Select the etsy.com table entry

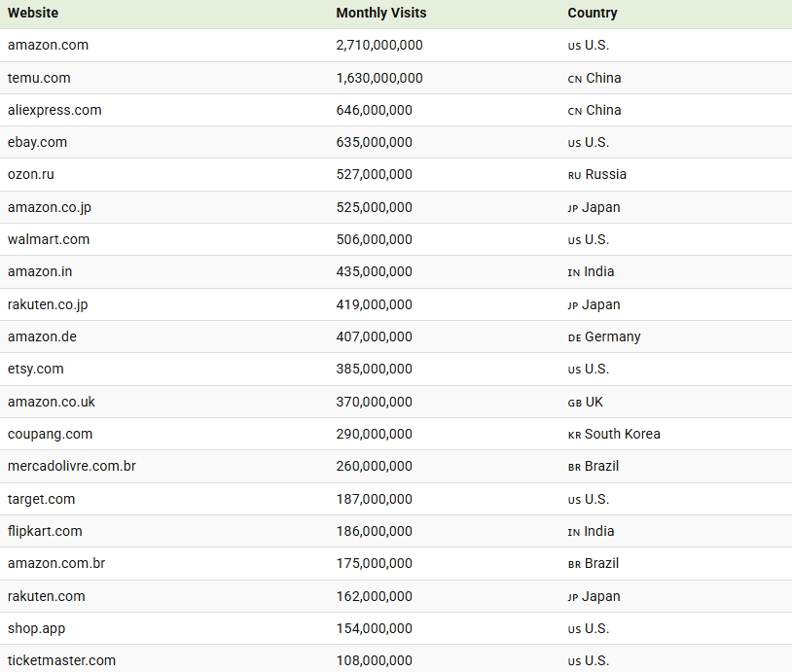coord(36,369)
